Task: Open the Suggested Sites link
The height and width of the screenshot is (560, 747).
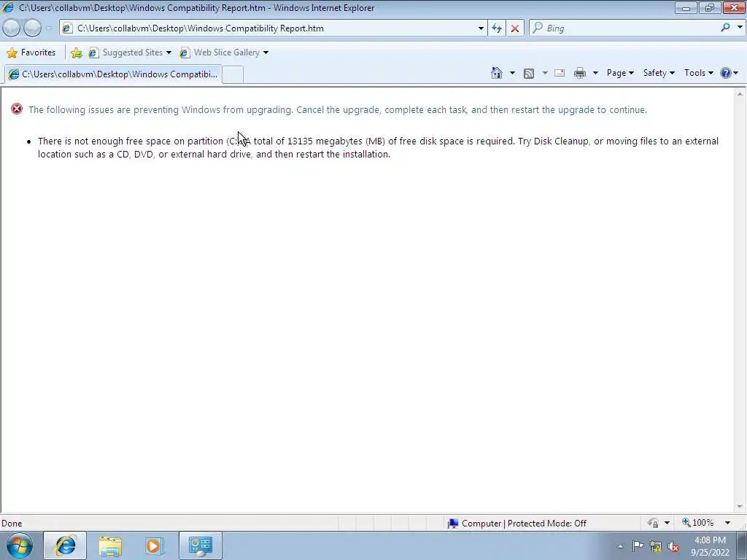Action: coord(130,52)
